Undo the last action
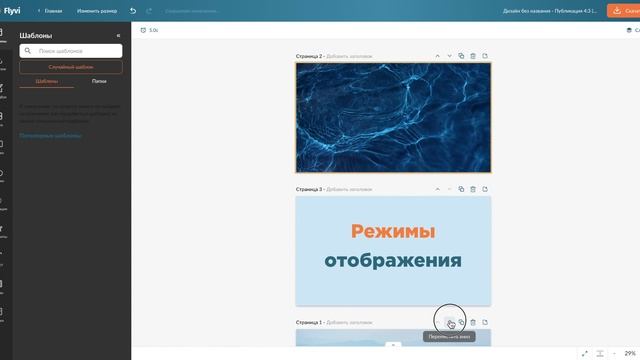 pyautogui.click(x=133, y=11)
